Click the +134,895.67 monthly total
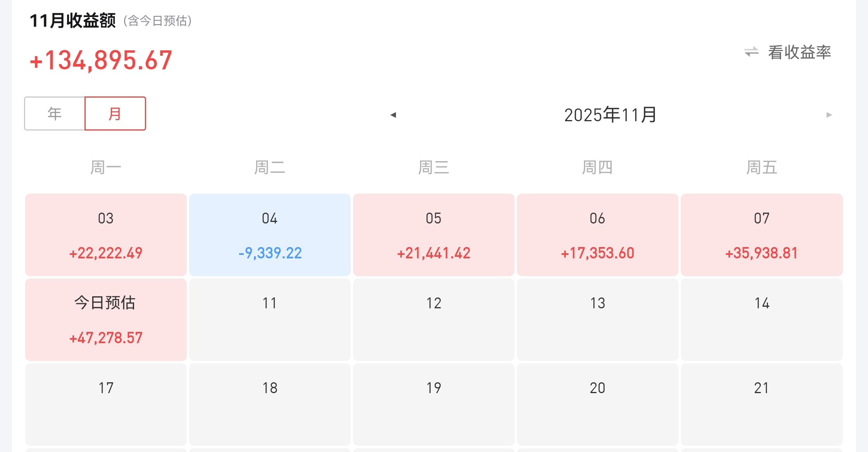The image size is (868, 452). pyautogui.click(x=101, y=60)
